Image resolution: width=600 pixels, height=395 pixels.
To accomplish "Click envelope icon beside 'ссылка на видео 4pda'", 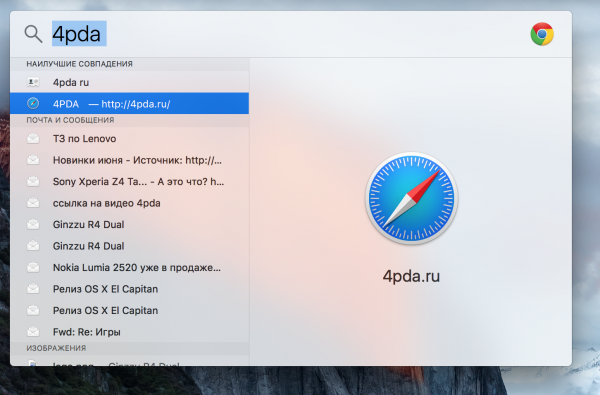I will 33,202.
